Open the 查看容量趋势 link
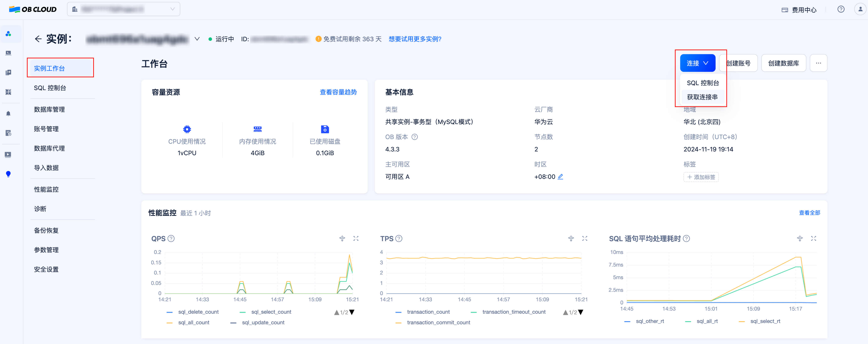Screen dimensions: 868x344 (338, 92)
